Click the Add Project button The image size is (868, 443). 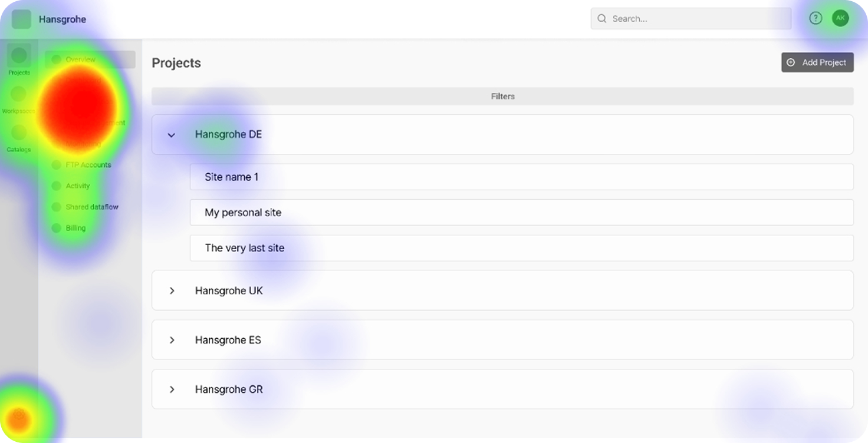(817, 62)
